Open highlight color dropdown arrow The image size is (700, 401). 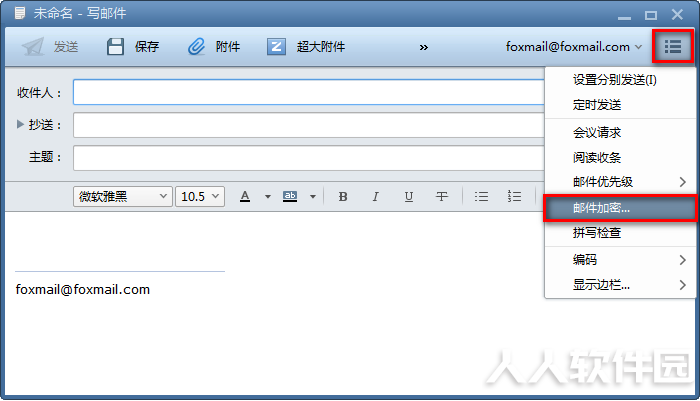tap(313, 196)
